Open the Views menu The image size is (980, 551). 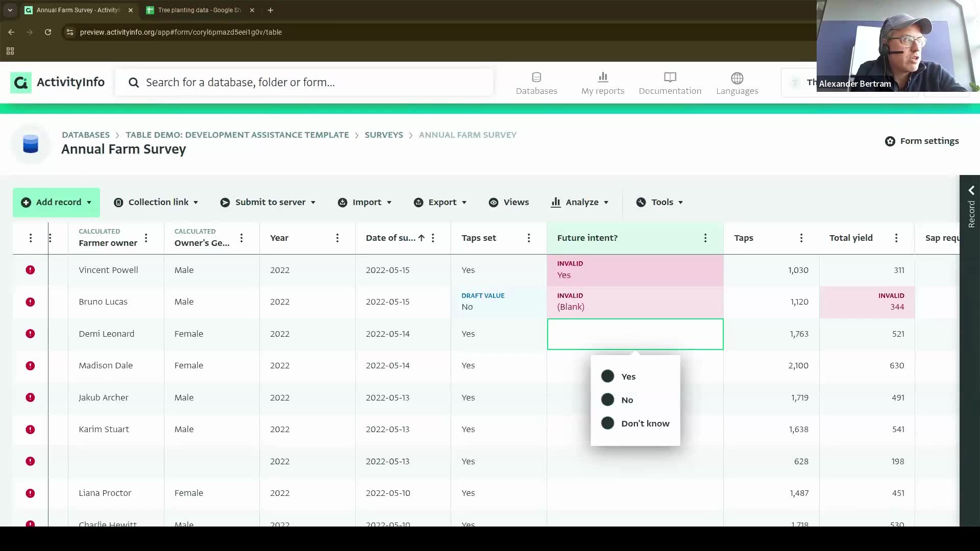pyautogui.click(x=509, y=203)
